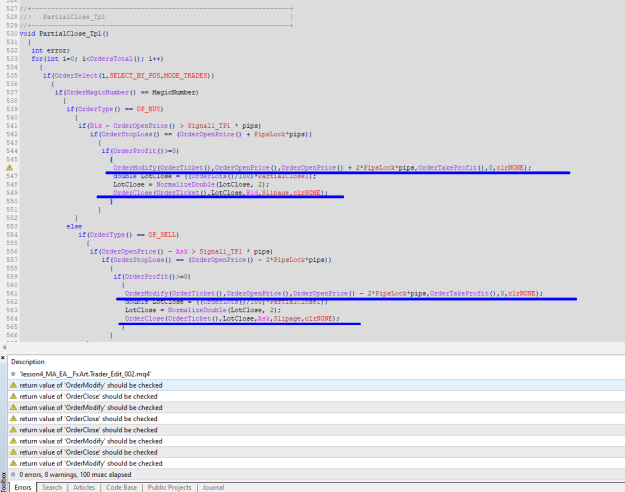Click the icon beside the mq4 file name

tap(13, 374)
